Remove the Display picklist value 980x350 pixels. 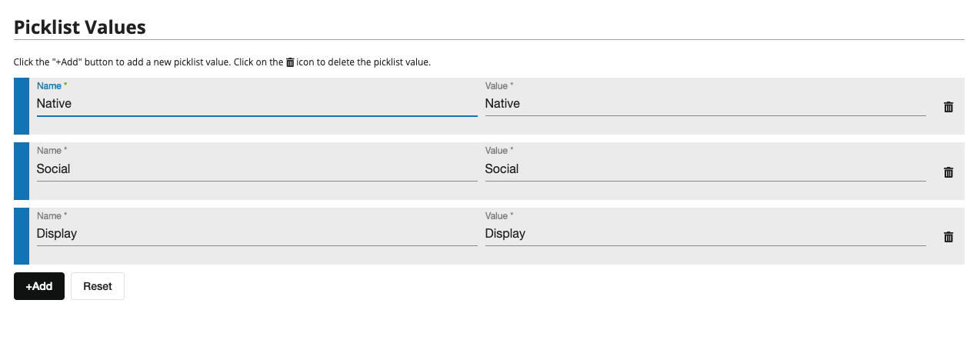(x=948, y=237)
